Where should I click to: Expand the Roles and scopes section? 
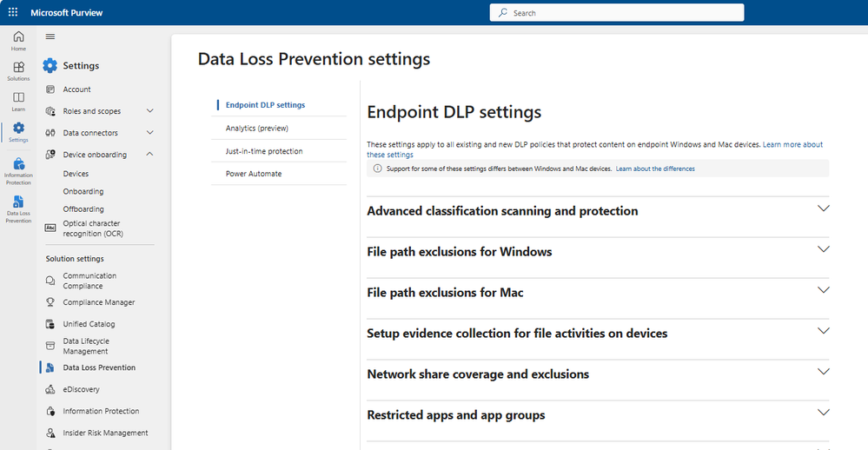pos(150,111)
